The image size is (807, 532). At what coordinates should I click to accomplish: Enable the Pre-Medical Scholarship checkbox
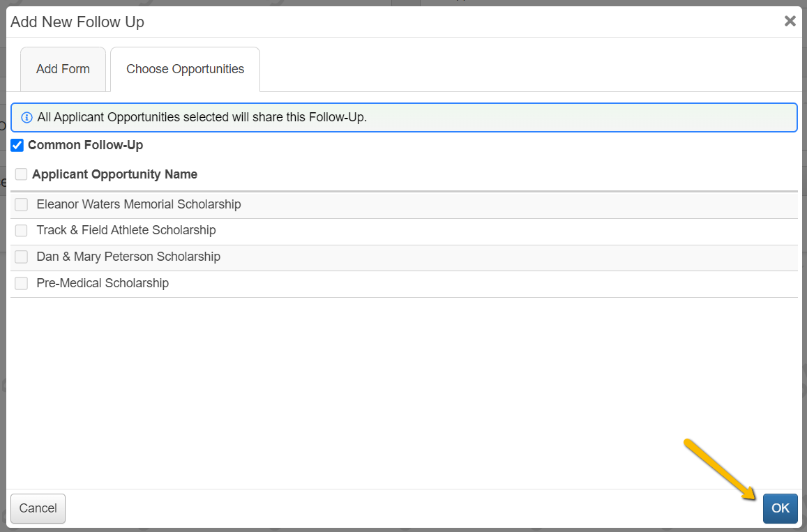(x=21, y=283)
